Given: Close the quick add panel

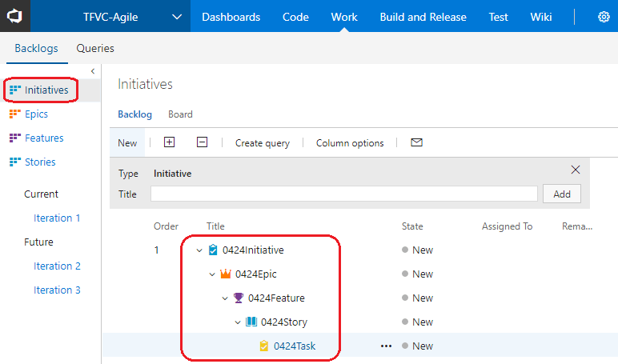Looking at the screenshot, I should click(x=575, y=170).
